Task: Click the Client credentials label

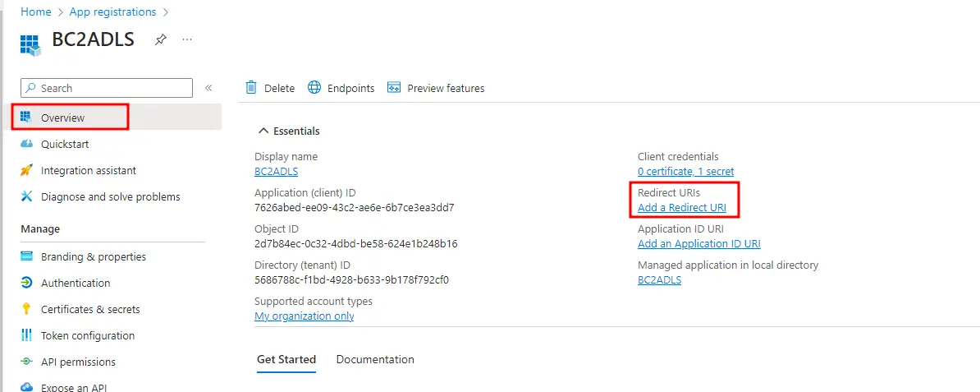Action: click(x=678, y=156)
